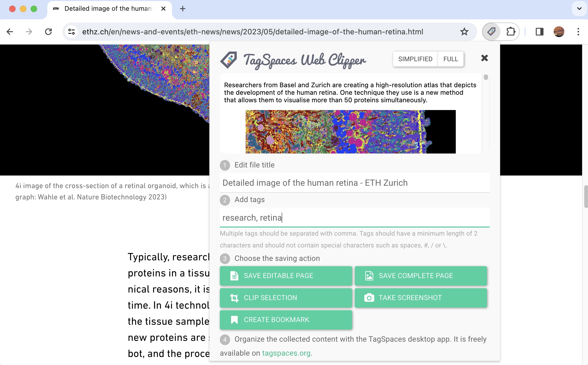
Task: Open a new browser tab
Action: (183, 9)
